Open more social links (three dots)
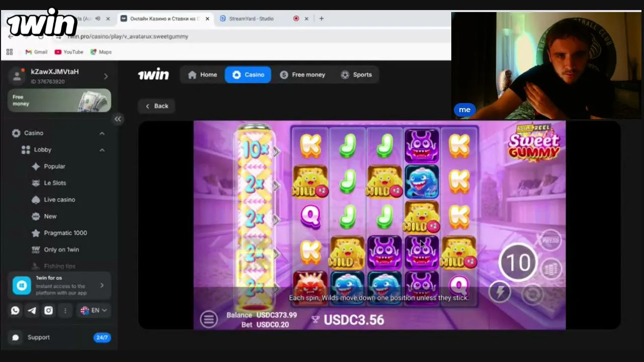The height and width of the screenshot is (362, 644). 65,311
